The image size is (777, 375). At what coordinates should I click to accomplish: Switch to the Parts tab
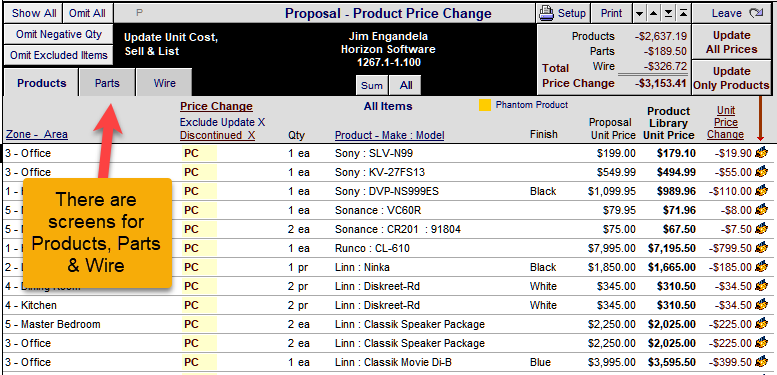click(x=108, y=83)
